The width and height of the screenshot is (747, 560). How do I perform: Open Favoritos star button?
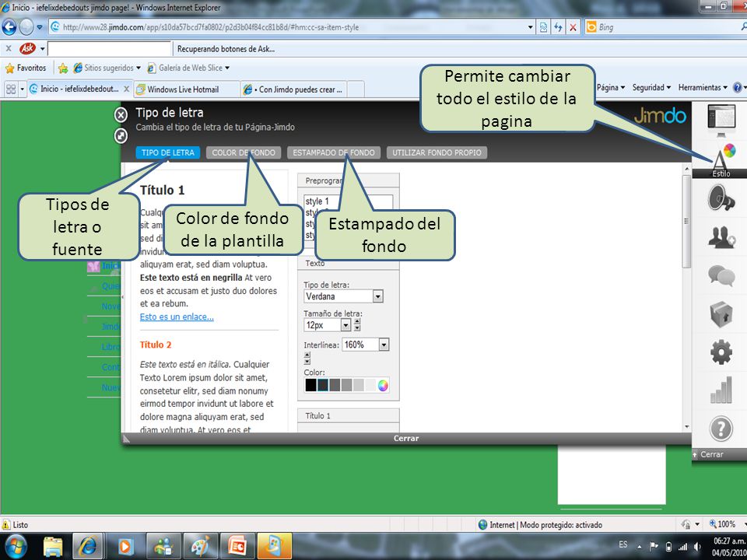(x=26, y=68)
